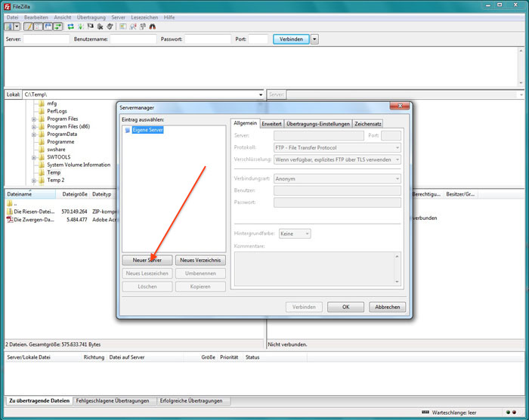Click quickconnect Verbinden button in toolbar
The height and width of the screenshot is (420, 529).
click(291, 39)
